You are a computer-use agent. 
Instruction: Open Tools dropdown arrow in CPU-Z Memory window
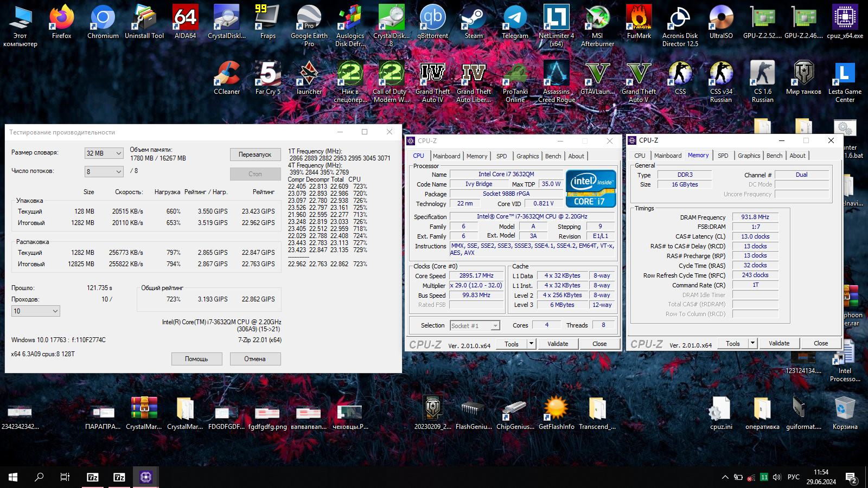[753, 343]
